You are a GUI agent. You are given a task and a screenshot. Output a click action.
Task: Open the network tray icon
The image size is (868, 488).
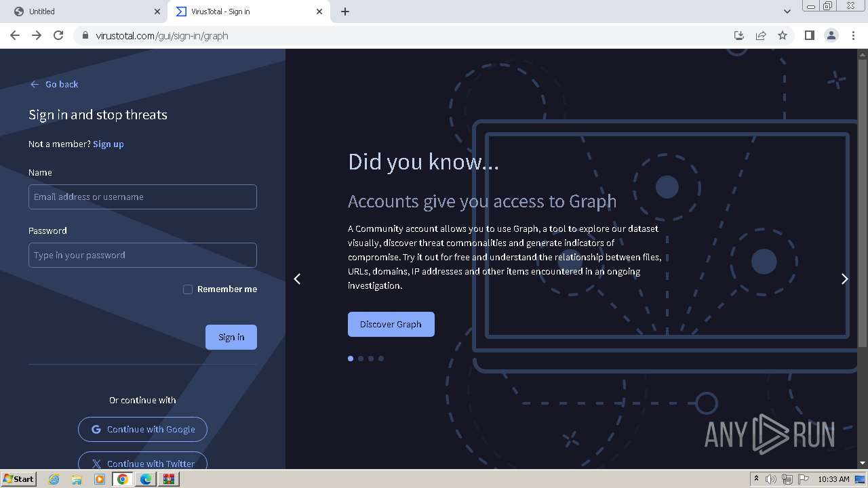coord(787,479)
